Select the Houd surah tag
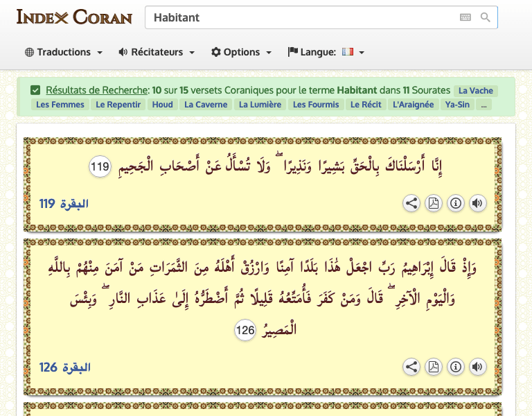Viewport: 532px width, 416px height. [162, 105]
